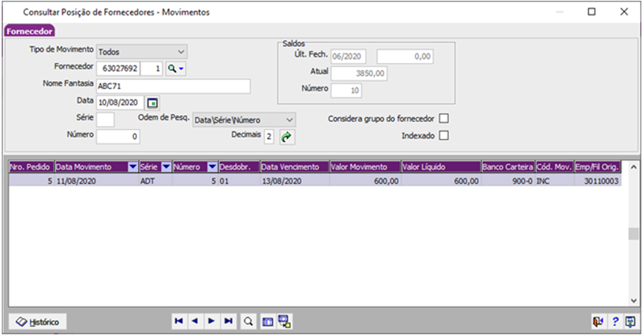This screenshot has width=644, height=336.
Task: Click the grid scrollbar up arrow
Action: coord(634,166)
